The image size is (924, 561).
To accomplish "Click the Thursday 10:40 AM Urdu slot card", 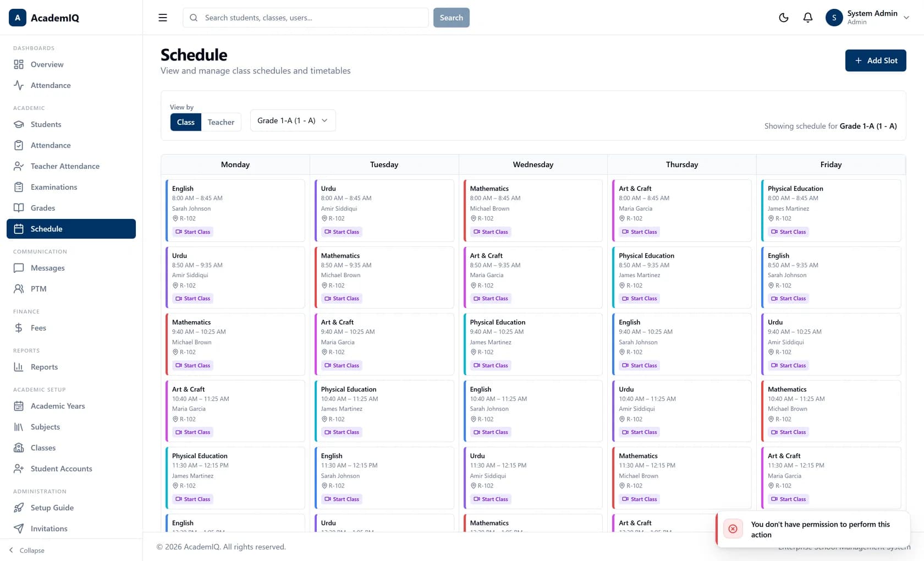I will tap(681, 411).
